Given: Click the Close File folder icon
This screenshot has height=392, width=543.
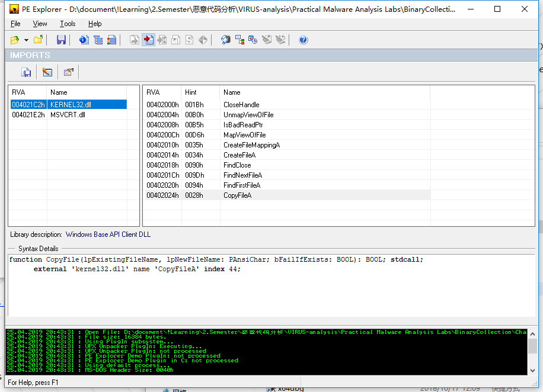Looking at the screenshot, I should tap(38, 40).
